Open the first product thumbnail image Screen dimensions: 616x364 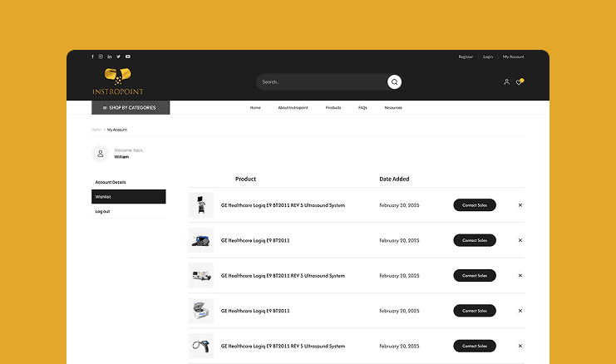point(201,205)
